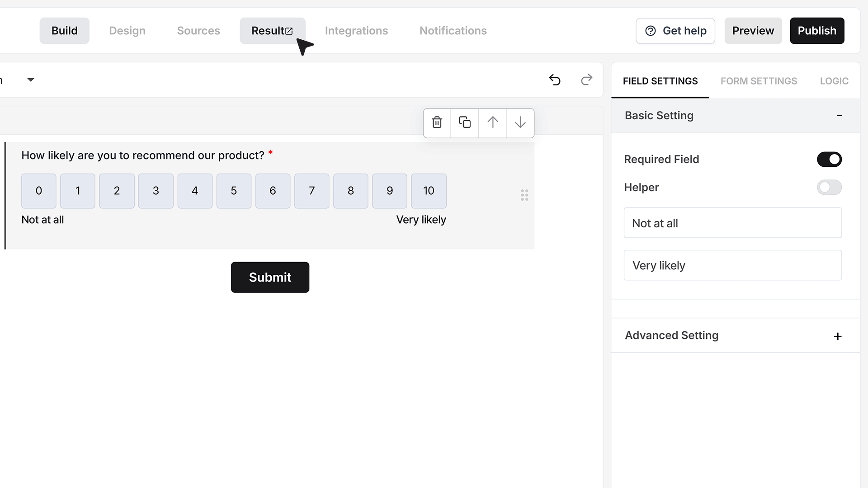Undo the last change
Image resolution: width=868 pixels, height=488 pixels.
[555, 80]
